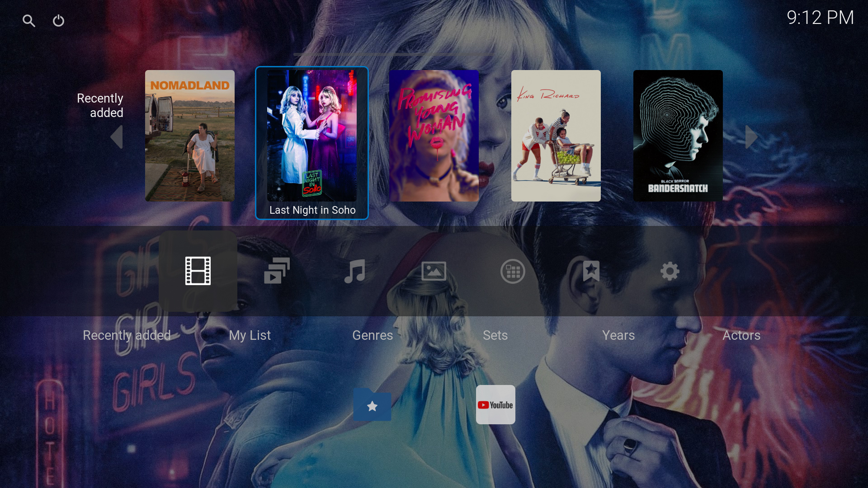This screenshot has height=488, width=868.
Task: Open the Pictures icon
Action: click(434, 271)
